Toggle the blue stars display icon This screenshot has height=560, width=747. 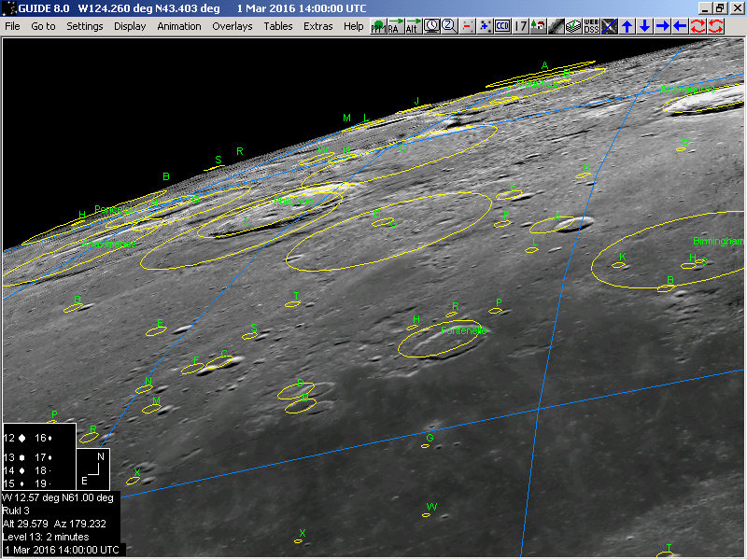(x=485, y=26)
